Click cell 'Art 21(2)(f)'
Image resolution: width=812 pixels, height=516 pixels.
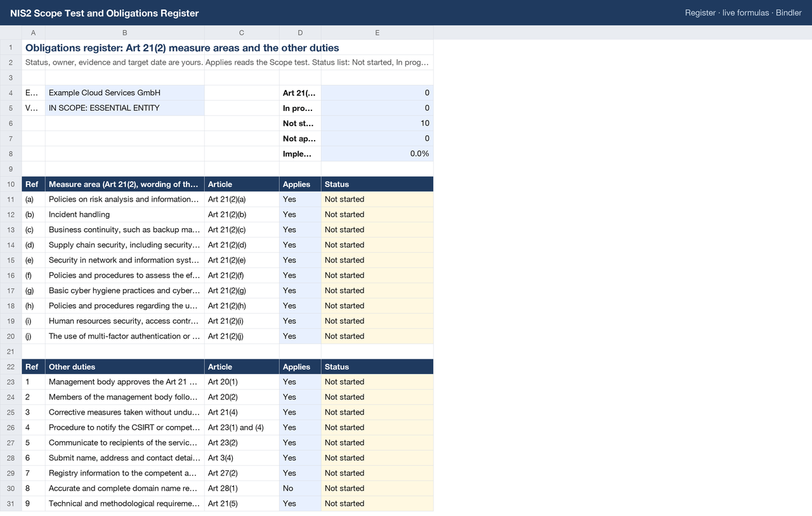coord(242,276)
